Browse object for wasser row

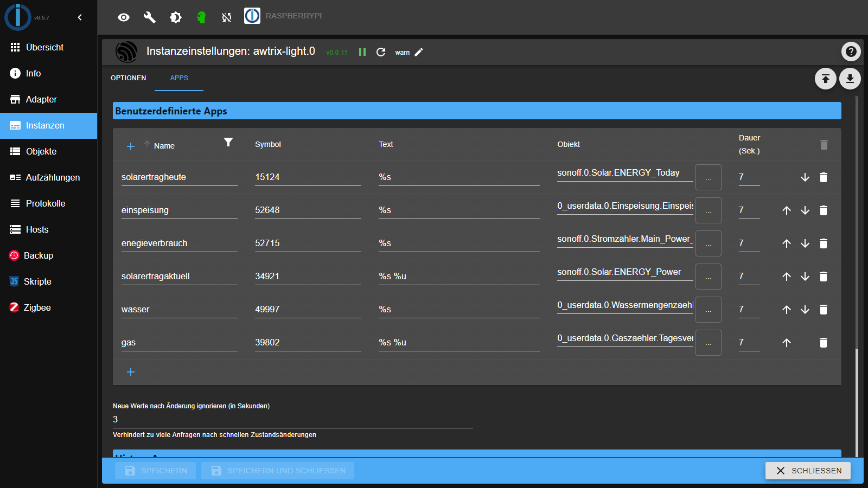tap(709, 310)
